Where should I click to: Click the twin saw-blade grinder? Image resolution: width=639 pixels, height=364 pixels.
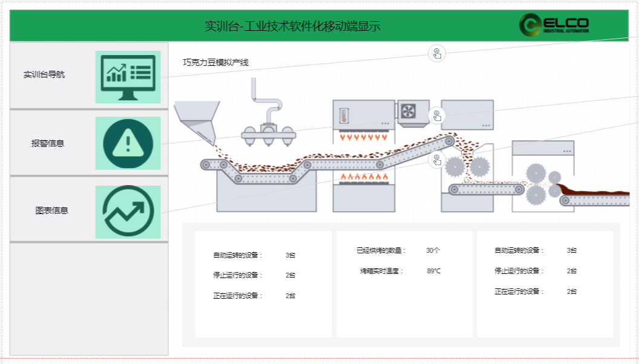pyautogui.click(x=467, y=166)
